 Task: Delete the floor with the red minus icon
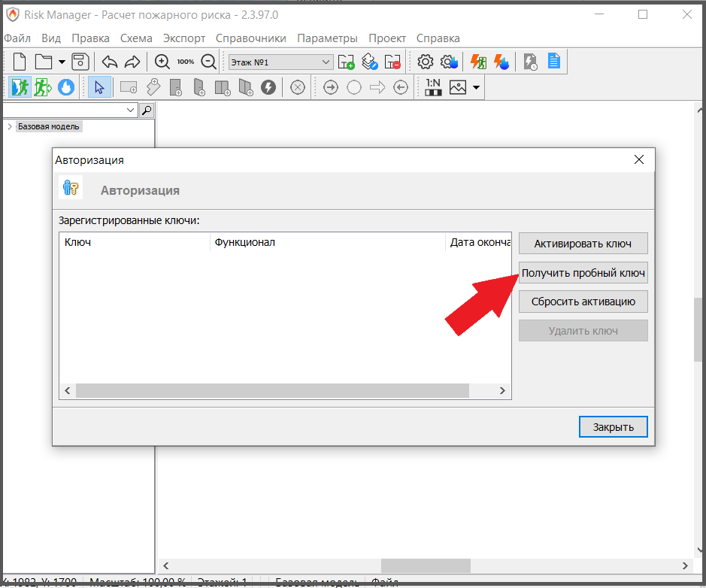tap(392, 62)
